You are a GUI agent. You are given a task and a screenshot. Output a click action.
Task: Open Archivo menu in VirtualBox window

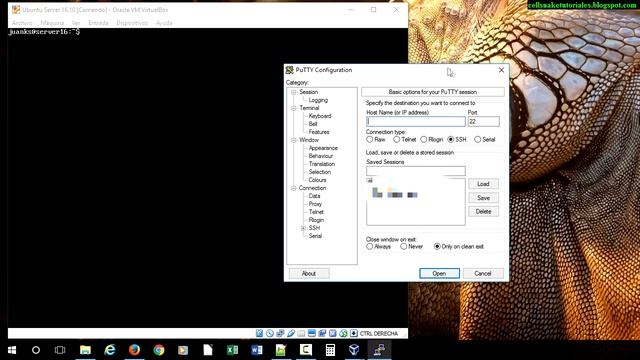click(22, 23)
